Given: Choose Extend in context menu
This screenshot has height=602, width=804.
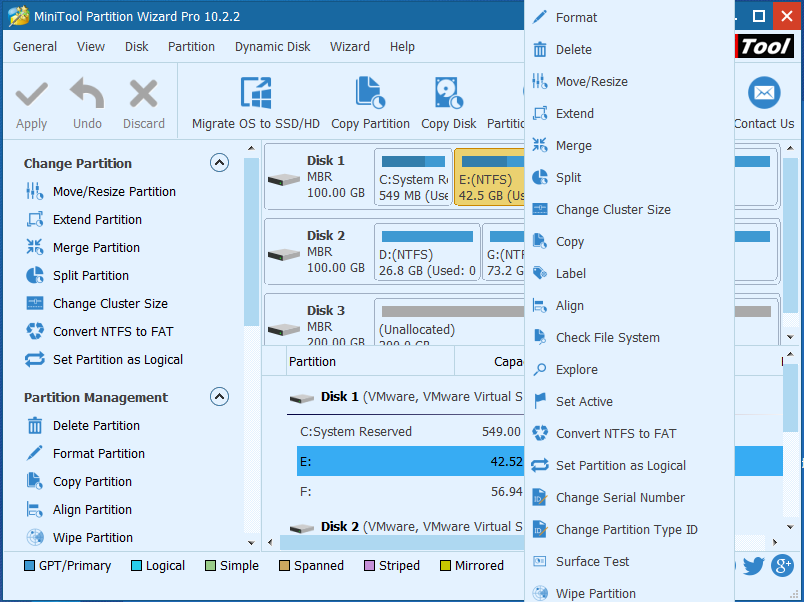Looking at the screenshot, I should click(x=630, y=114).
